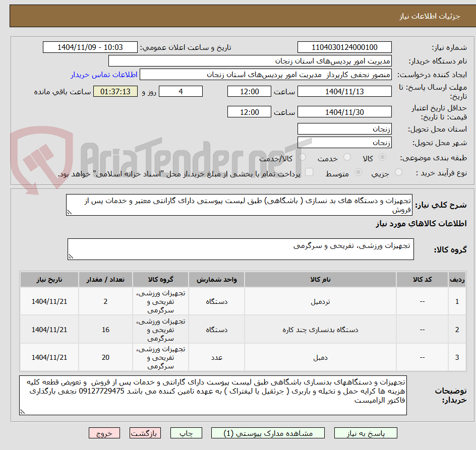Viewport: 476px width, 450px height.
Task: Click quantity 16 in the table
Action: coord(105,330)
